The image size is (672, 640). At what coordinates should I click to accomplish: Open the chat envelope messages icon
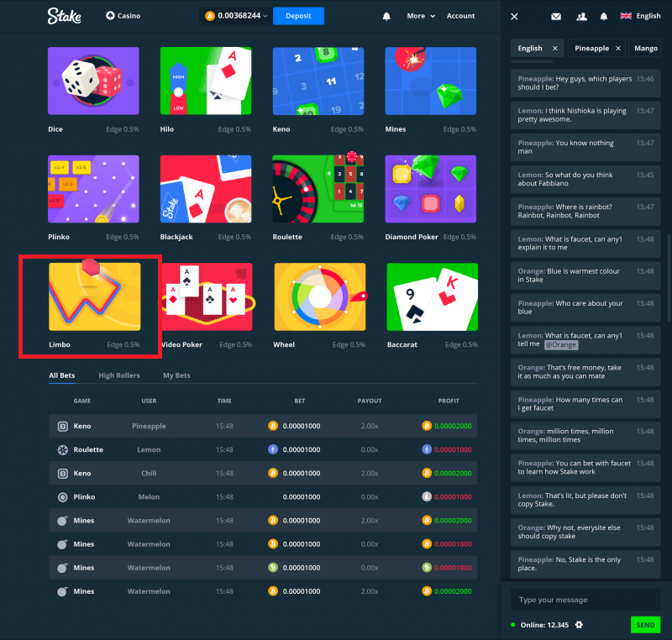pyautogui.click(x=556, y=16)
